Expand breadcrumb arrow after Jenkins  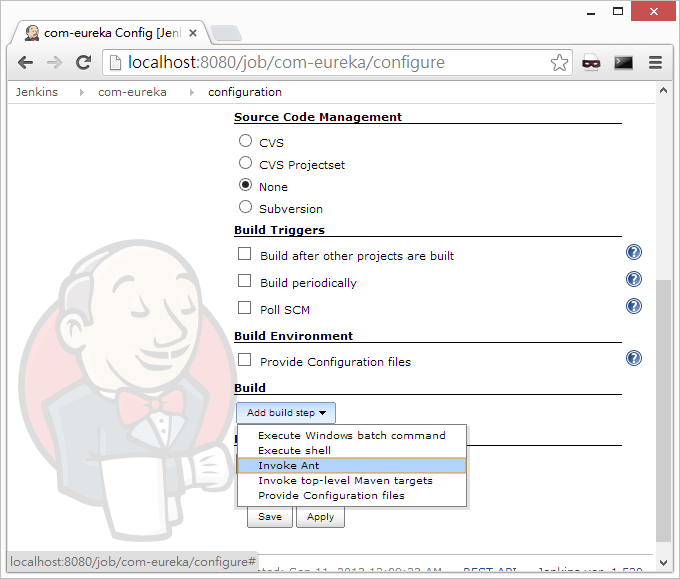78,92
